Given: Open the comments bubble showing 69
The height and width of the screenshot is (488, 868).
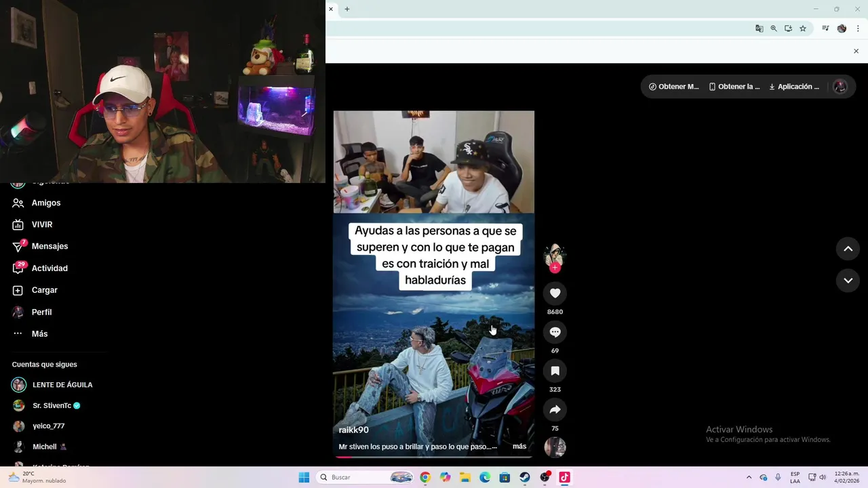Looking at the screenshot, I should point(555,332).
